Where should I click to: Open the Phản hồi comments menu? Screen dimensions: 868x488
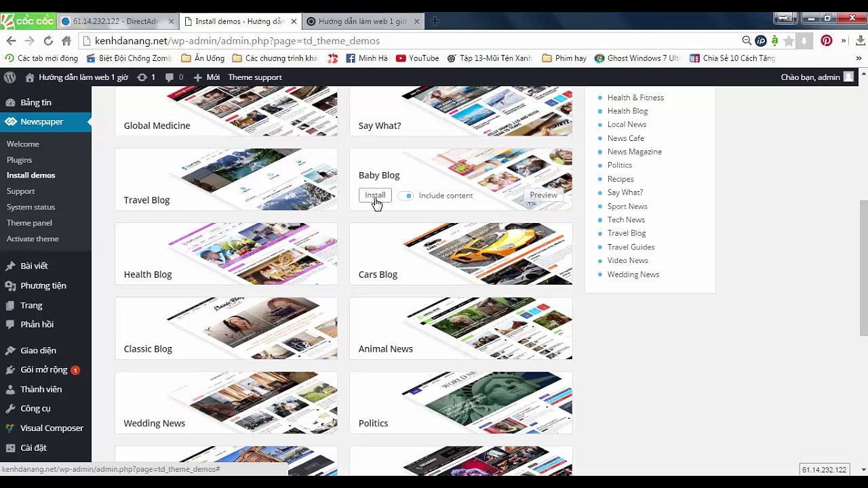pyautogui.click(x=45, y=324)
